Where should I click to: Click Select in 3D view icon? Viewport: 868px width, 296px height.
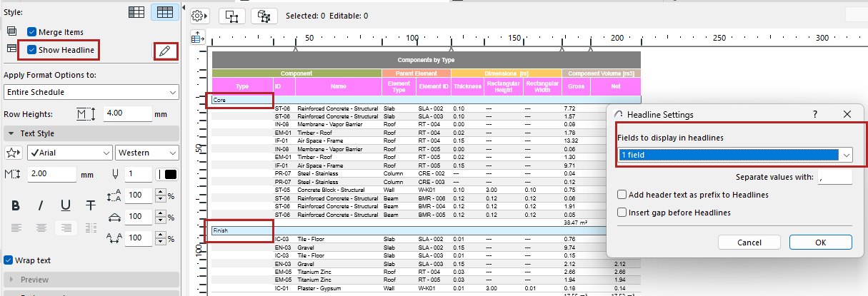[263, 15]
